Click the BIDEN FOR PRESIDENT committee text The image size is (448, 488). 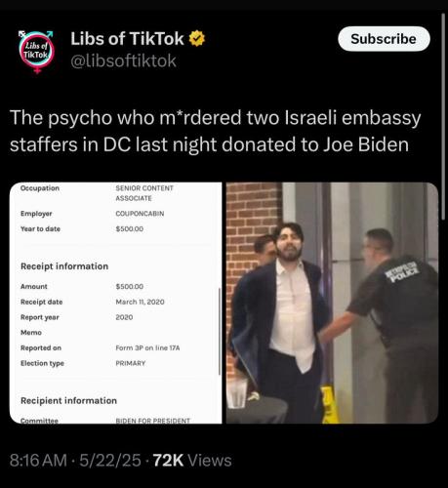click(153, 421)
